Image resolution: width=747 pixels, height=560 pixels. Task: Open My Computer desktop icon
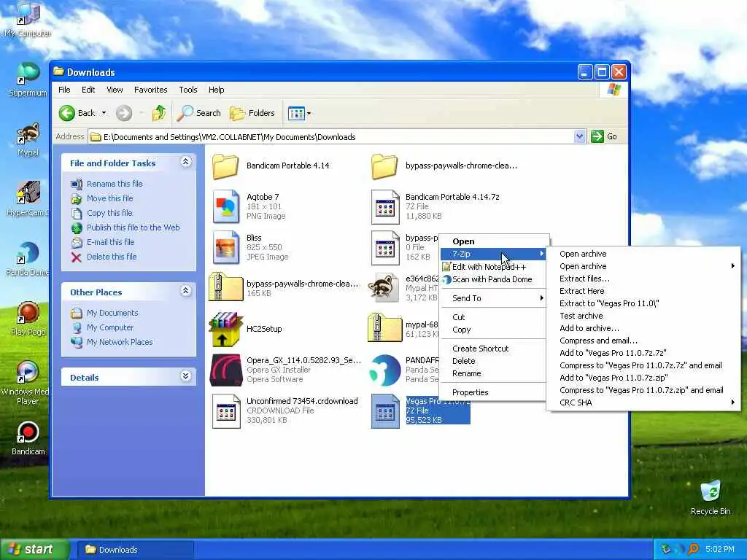tap(28, 19)
